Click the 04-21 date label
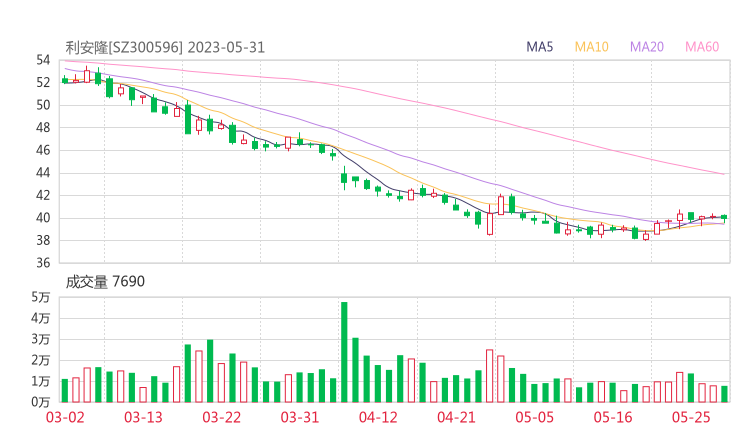Screen dimensions: 740x440 [x=456, y=417]
